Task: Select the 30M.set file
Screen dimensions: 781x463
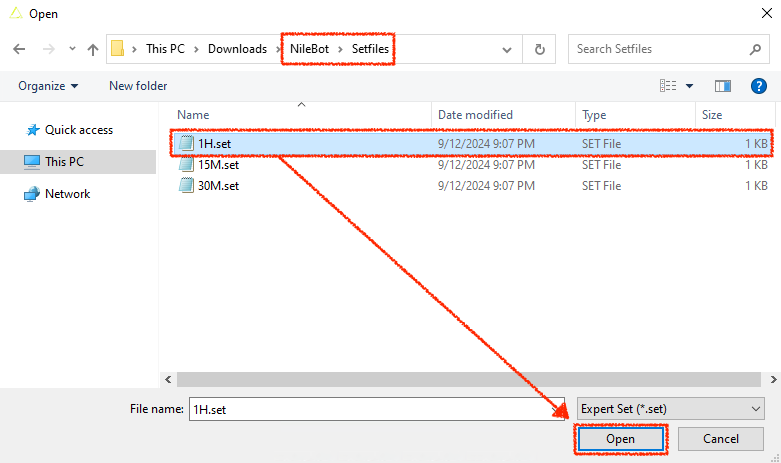Action: tap(471, 186)
